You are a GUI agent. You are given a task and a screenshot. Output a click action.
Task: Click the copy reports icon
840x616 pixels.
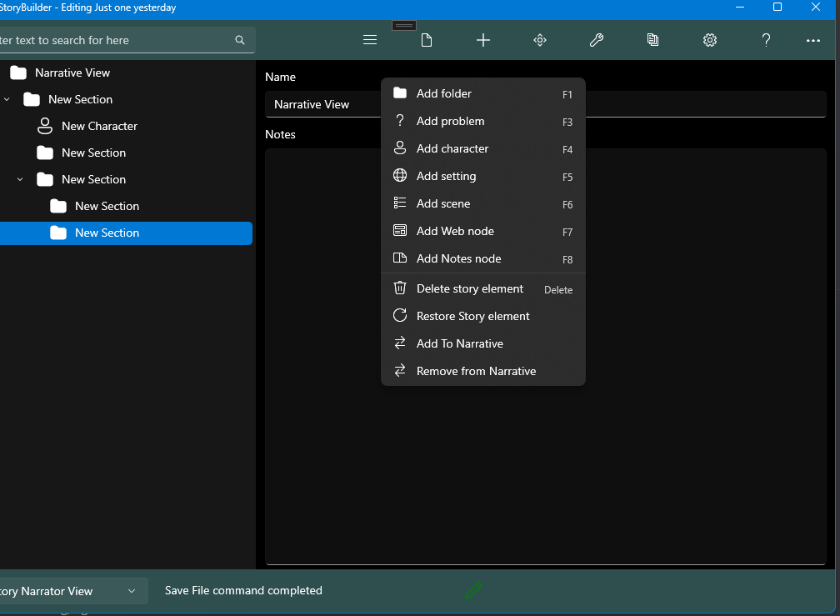pos(652,39)
